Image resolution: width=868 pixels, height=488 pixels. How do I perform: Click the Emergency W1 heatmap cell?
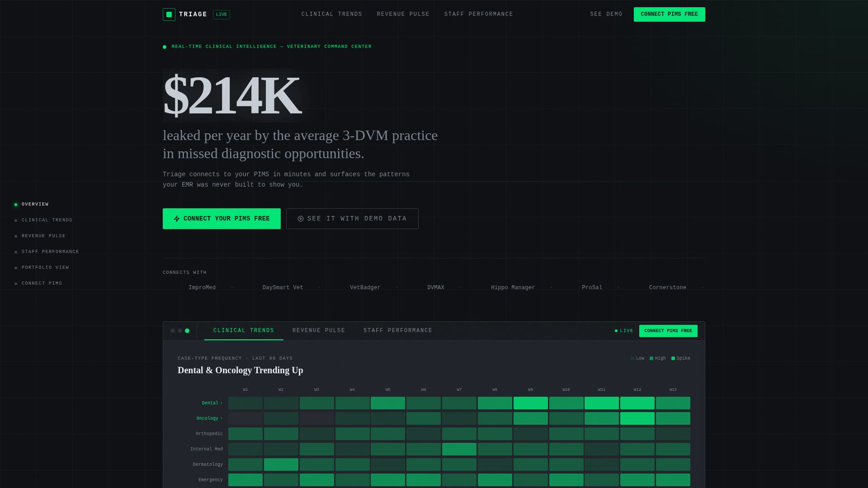point(245,480)
